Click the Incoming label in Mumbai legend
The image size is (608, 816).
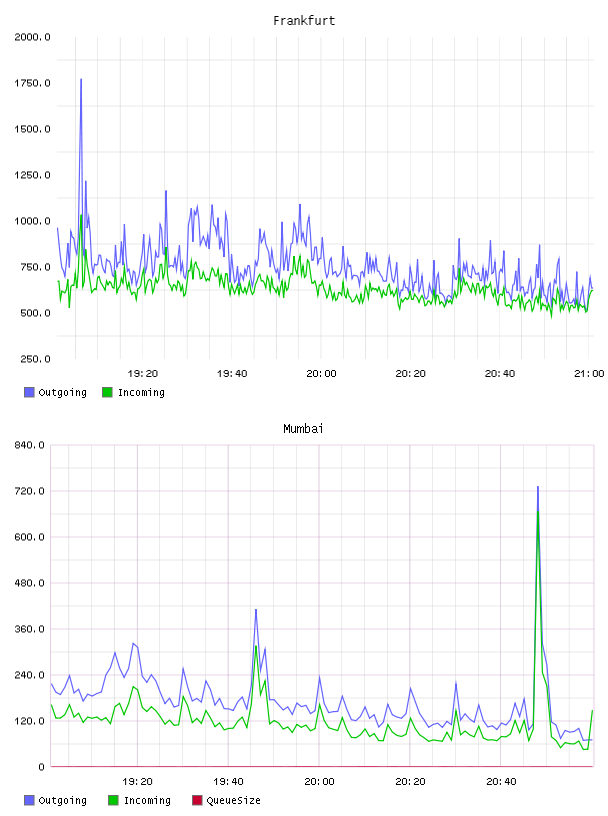(147, 801)
